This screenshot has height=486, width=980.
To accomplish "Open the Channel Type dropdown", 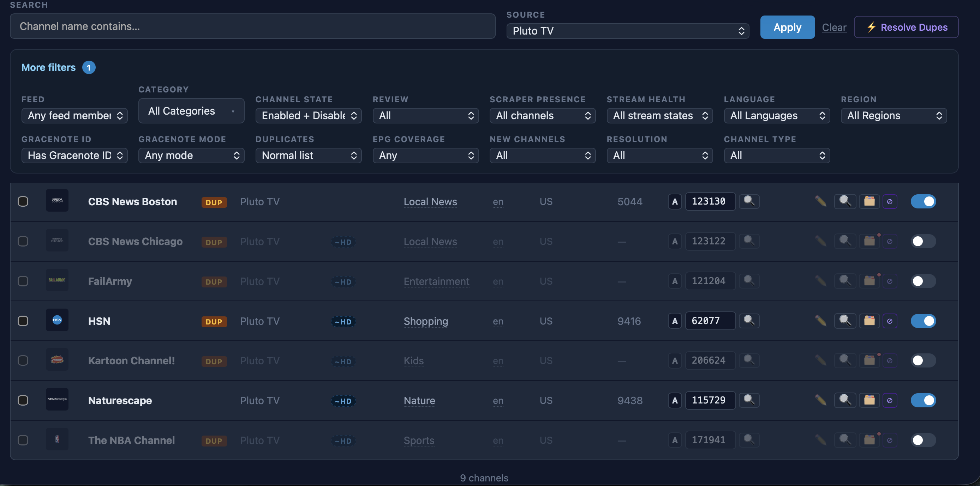I will 777,156.
